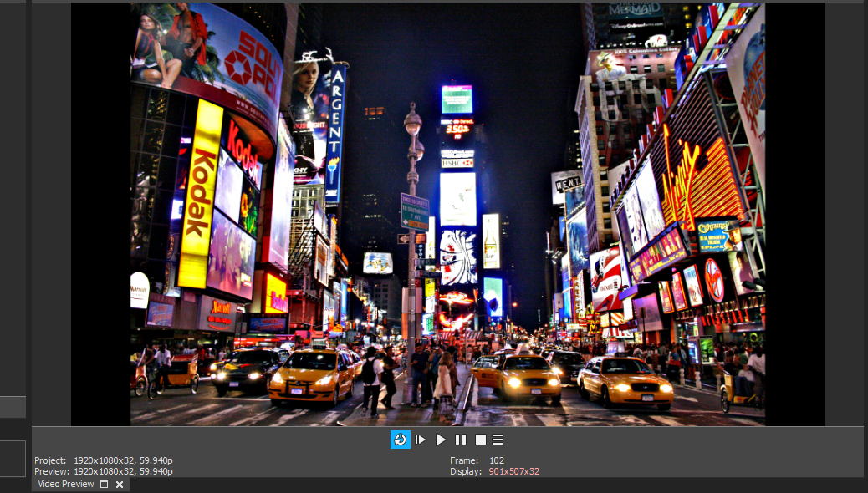Click Display value 901x507x32
This screenshot has width=868, height=493.
(x=513, y=471)
